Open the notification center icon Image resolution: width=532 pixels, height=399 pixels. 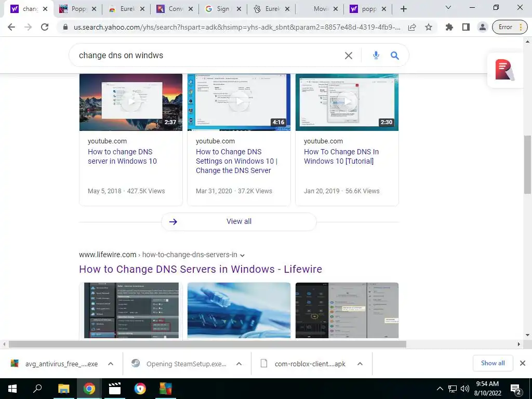coord(515,389)
